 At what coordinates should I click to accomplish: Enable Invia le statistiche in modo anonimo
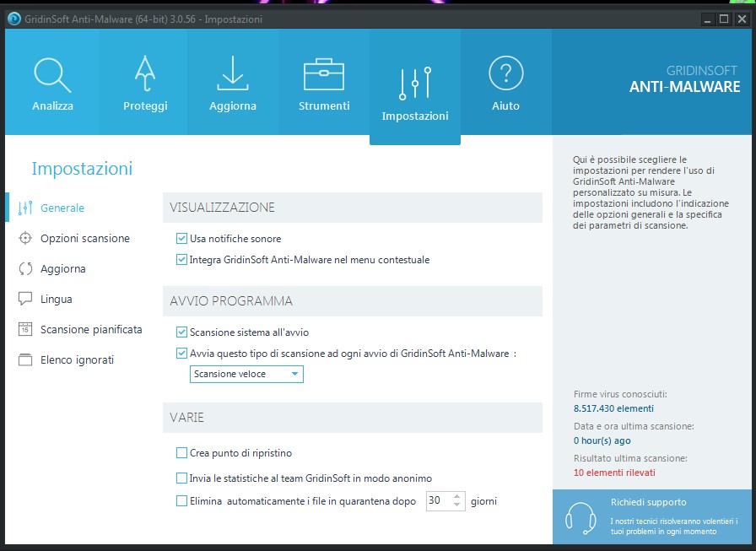tap(181, 478)
